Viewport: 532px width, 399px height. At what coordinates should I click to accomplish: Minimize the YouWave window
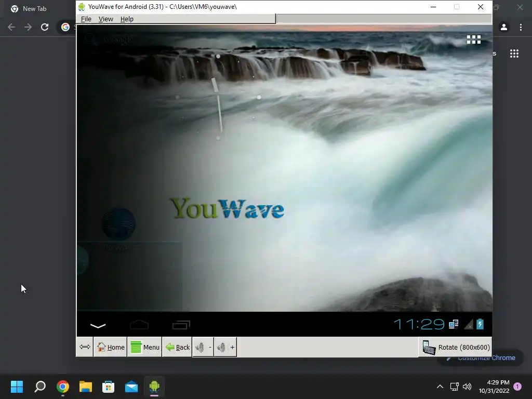(x=433, y=7)
